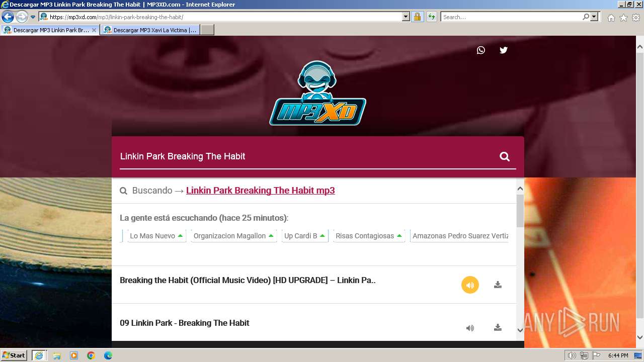This screenshot has width=644, height=362.
Task: Click the 6:44 PM taskbar clock
Action: click(618, 355)
